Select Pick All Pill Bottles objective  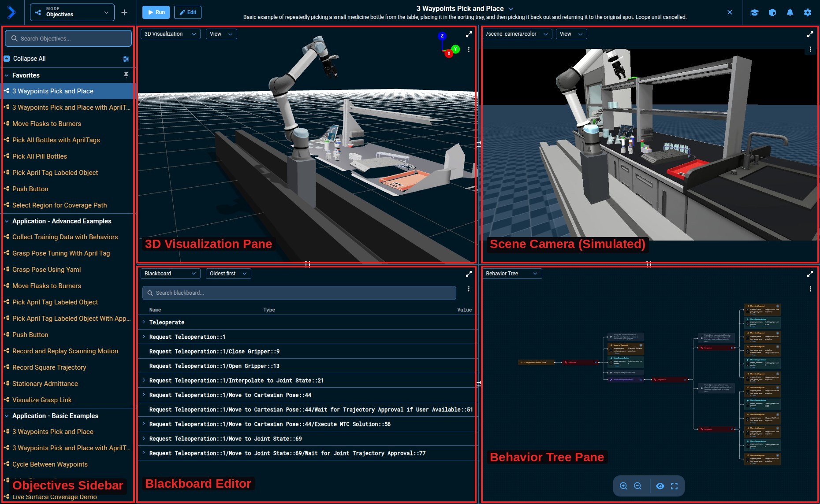(40, 156)
